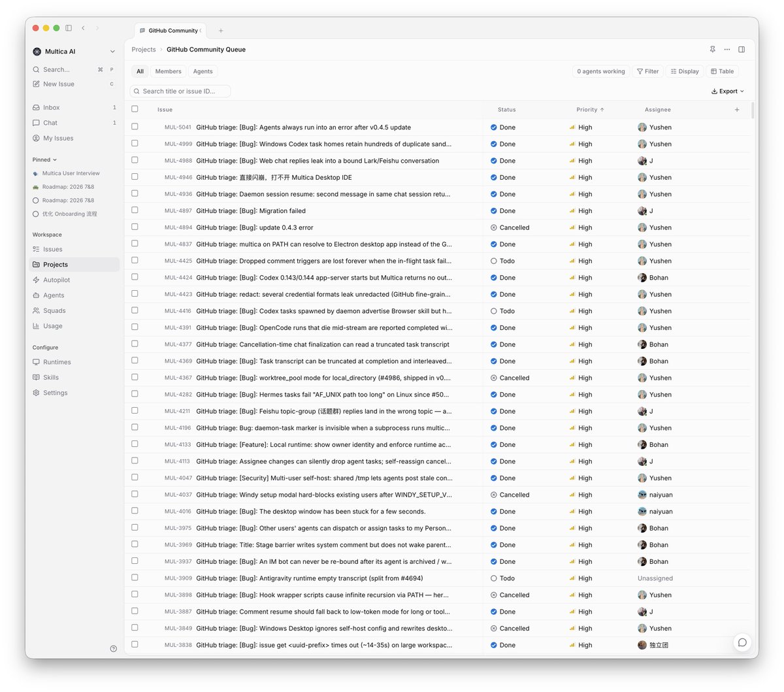Open the Multica AI workspace switcher
784x692 pixels.
pos(74,52)
